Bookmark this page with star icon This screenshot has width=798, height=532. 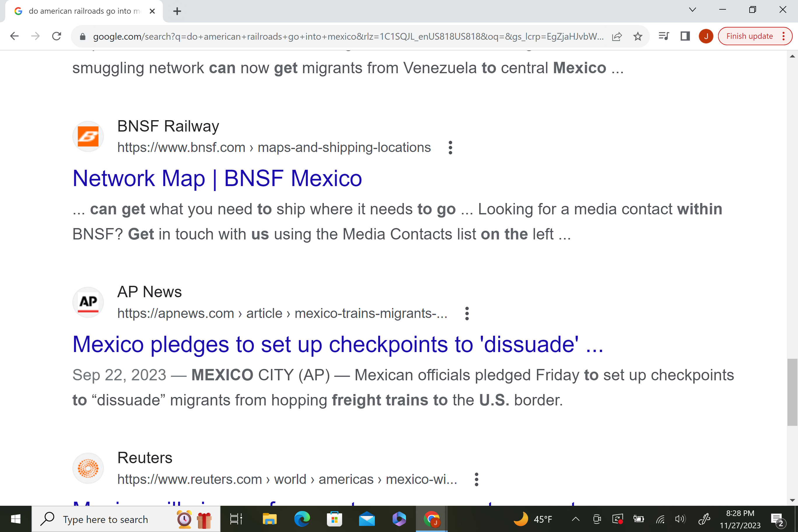638,36
